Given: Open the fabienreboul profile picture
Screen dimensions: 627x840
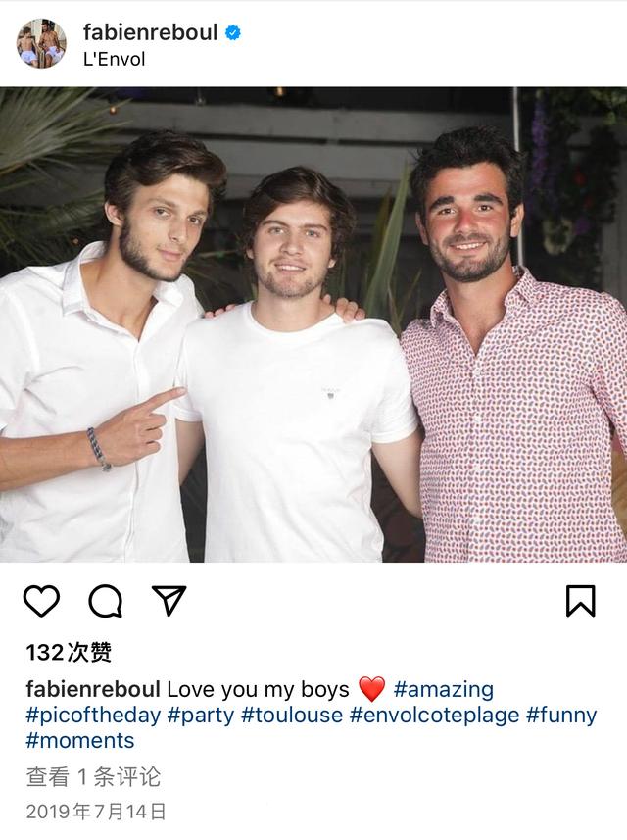Looking at the screenshot, I should 41,43.
